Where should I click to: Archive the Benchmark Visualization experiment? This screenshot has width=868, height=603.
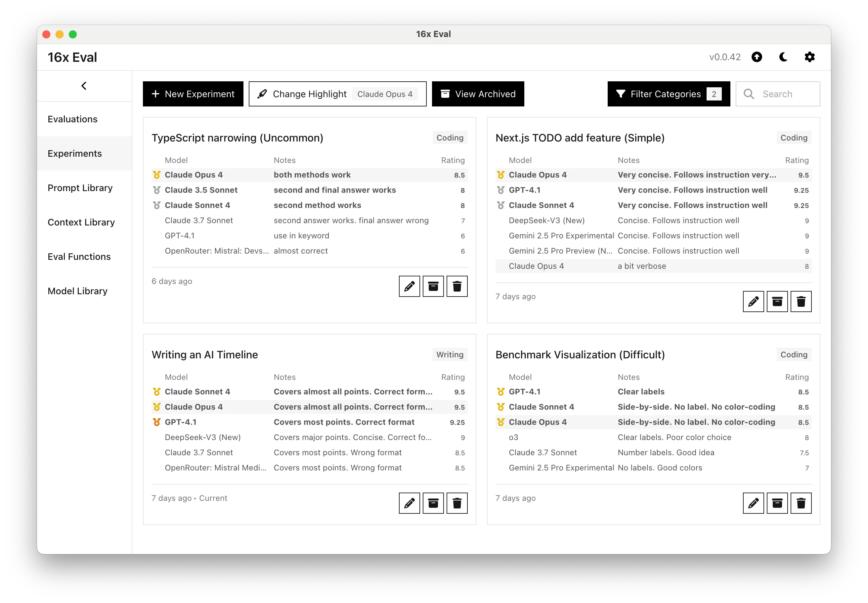[x=777, y=503]
